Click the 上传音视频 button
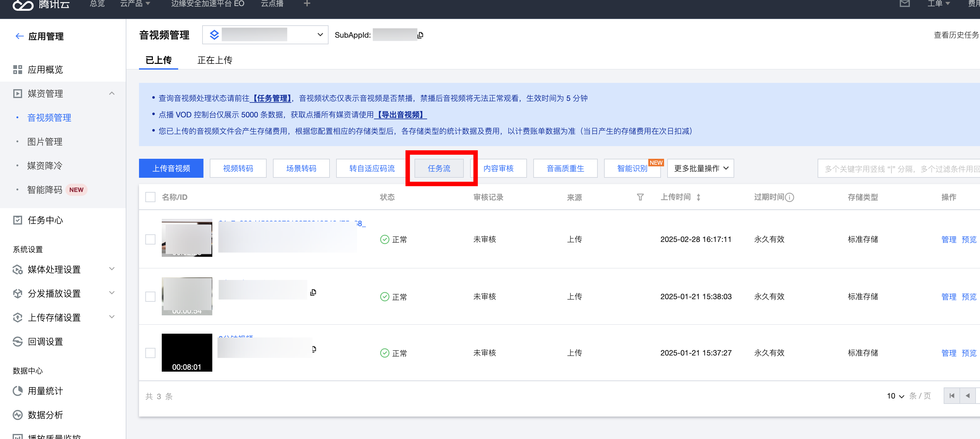980x439 pixels. pyautogui.click(x=171, y=168)
